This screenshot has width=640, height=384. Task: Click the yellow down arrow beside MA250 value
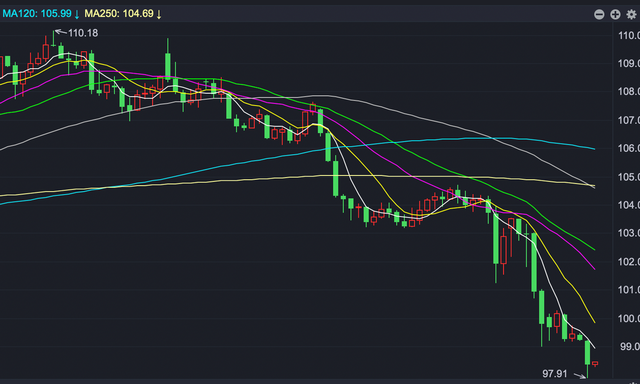(159, 14)
